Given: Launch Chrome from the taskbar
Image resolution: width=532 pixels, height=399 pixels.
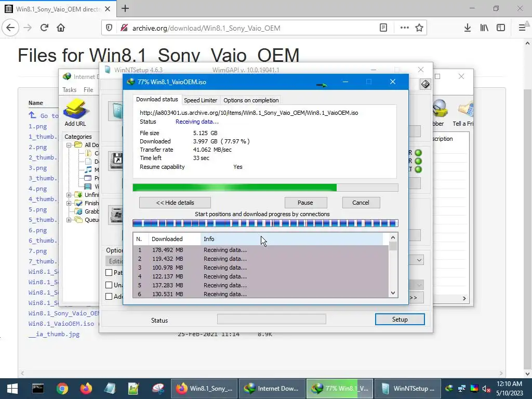Looking at the screenshot, I should (x=62, y=389).
